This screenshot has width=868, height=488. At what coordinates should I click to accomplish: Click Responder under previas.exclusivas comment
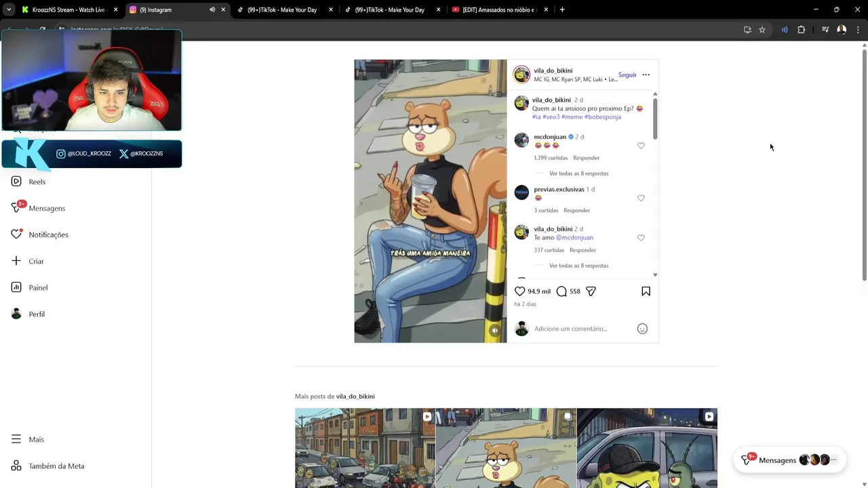576,211
